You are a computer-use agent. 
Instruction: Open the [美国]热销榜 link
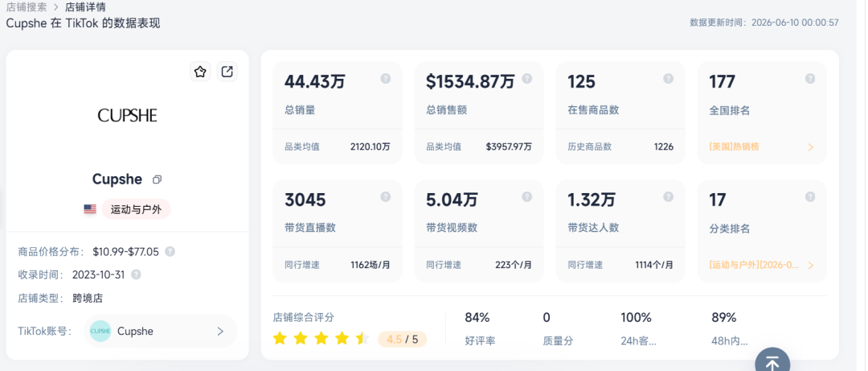coord(734,147)
